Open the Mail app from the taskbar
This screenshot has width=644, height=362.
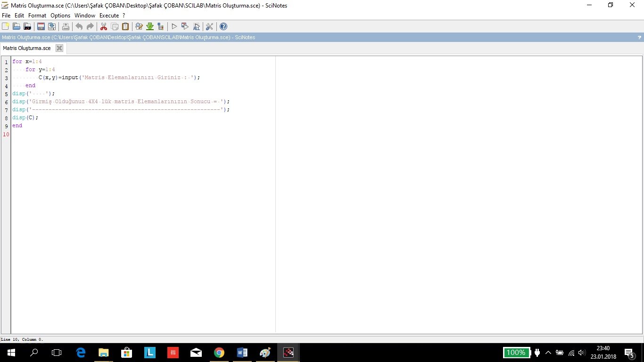(196, 353)
